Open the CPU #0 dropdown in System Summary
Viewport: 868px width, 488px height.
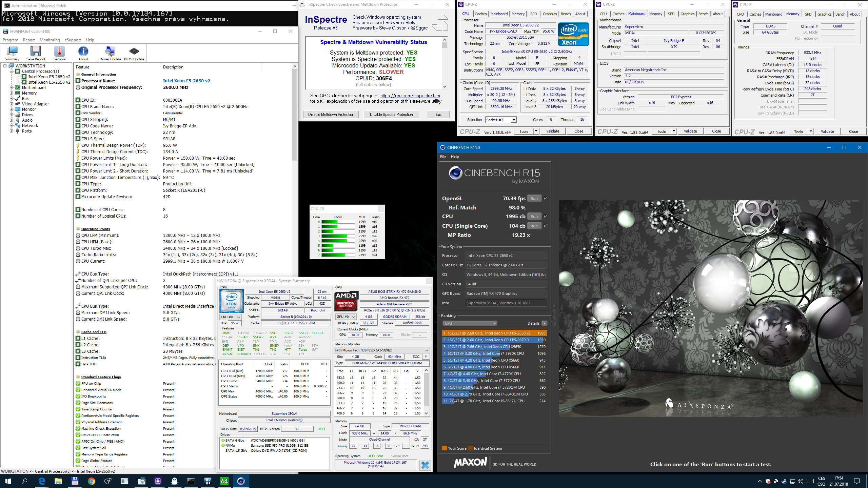pyautogui.click(x=231, y=317)
